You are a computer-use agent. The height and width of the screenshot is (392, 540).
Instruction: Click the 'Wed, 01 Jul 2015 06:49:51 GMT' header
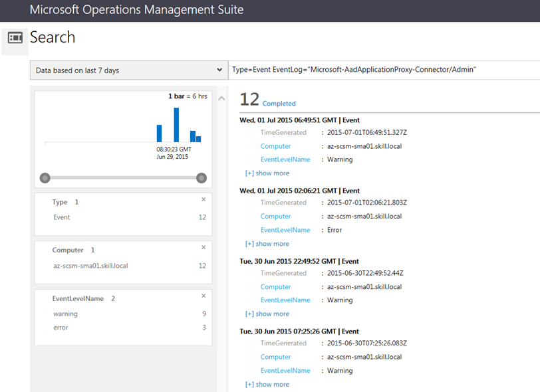point(288,120)
